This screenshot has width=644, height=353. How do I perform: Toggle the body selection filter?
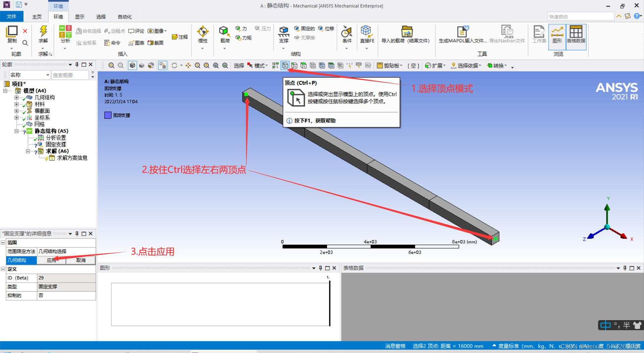pyautogui.click(x=313, y=65)
